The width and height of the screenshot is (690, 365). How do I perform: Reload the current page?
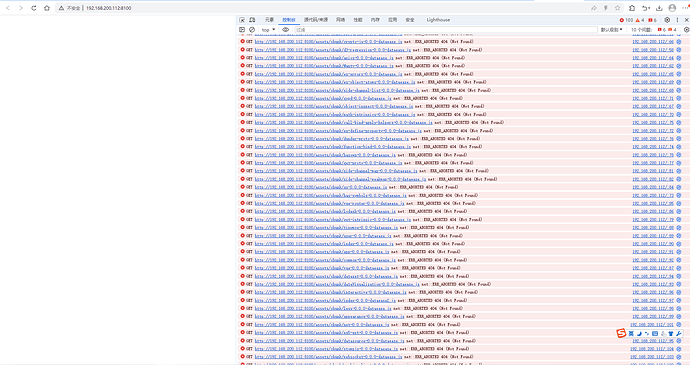33,8
